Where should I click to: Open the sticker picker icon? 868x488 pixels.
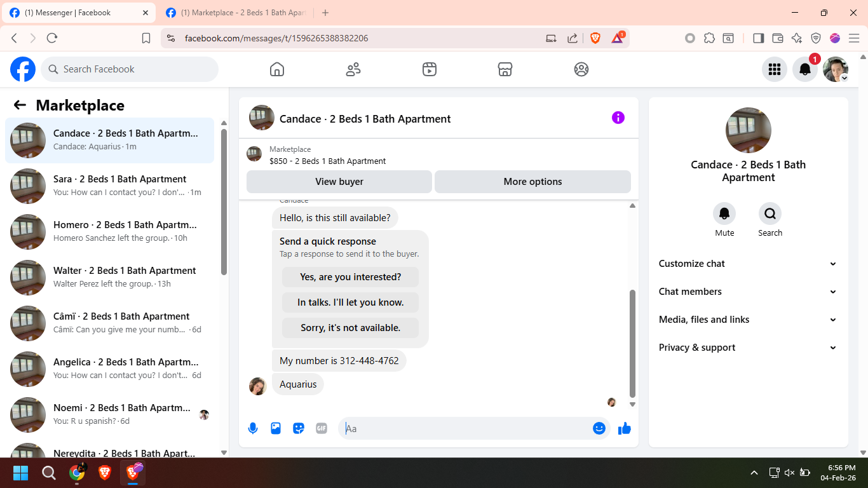pyautogui.click(x=299, y=428)
